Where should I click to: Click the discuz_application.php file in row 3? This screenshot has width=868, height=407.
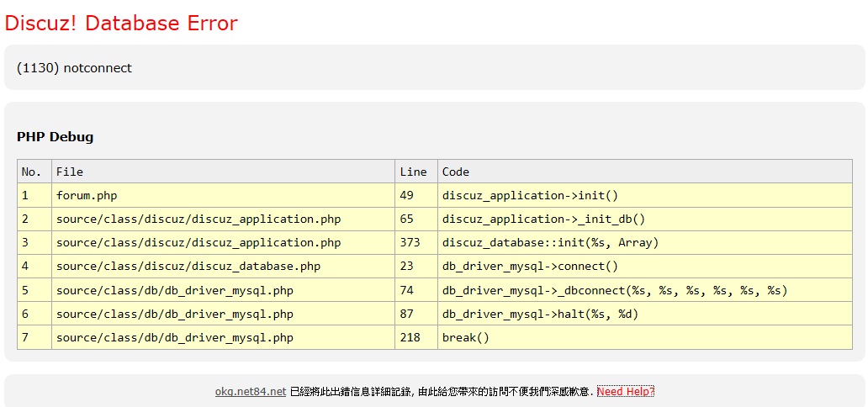[x=223, y=242]
